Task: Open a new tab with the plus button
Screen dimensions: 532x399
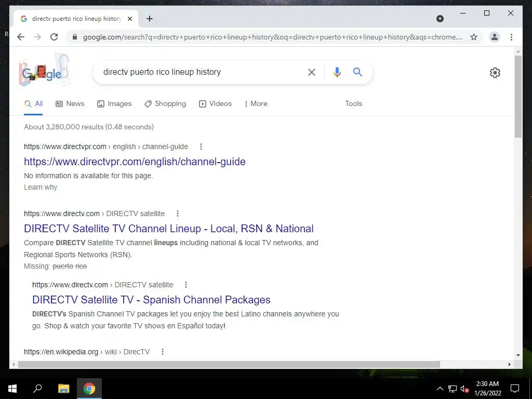Action: tap(149, 19)
